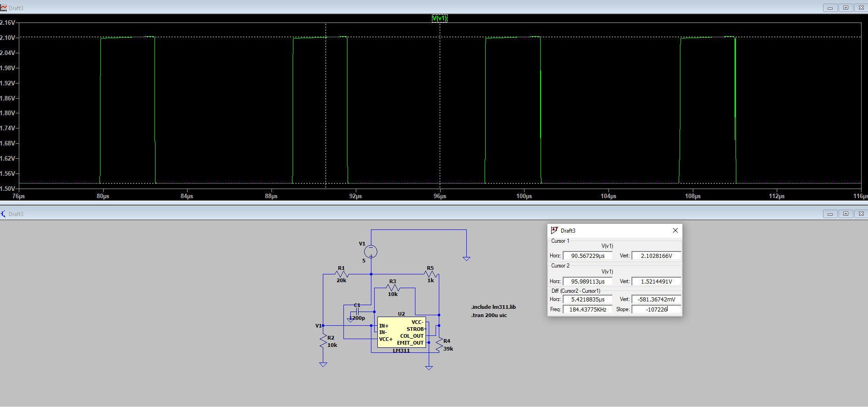Click cursor 2 vertical line at 96µs
Viewport: 868px width, 407px height.
click(x=440, y=106)
